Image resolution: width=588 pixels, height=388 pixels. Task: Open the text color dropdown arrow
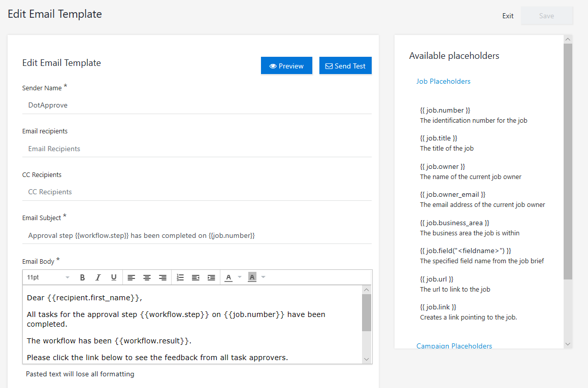click(x=240, y=277)
